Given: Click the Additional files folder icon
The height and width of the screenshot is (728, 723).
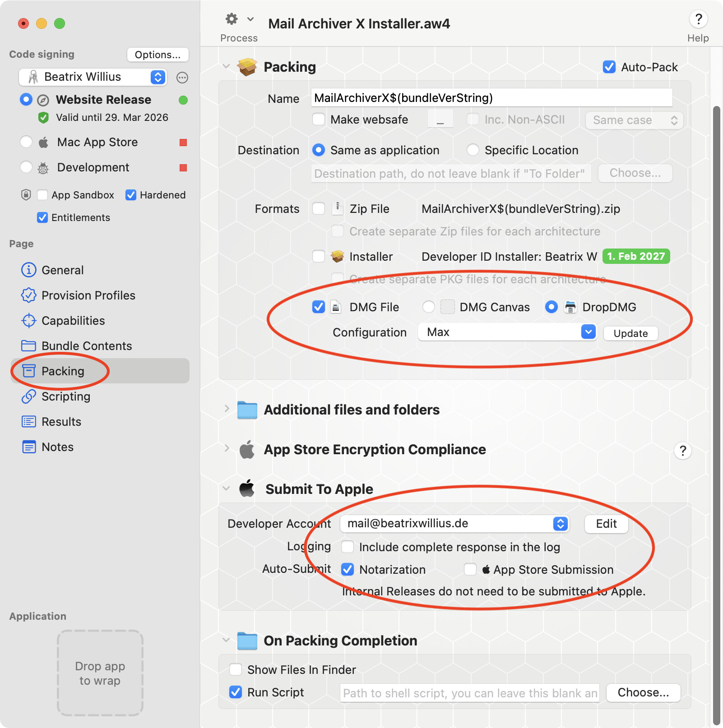Looking at the screenshot, I should pyautogui.click(x=247, y=410).
